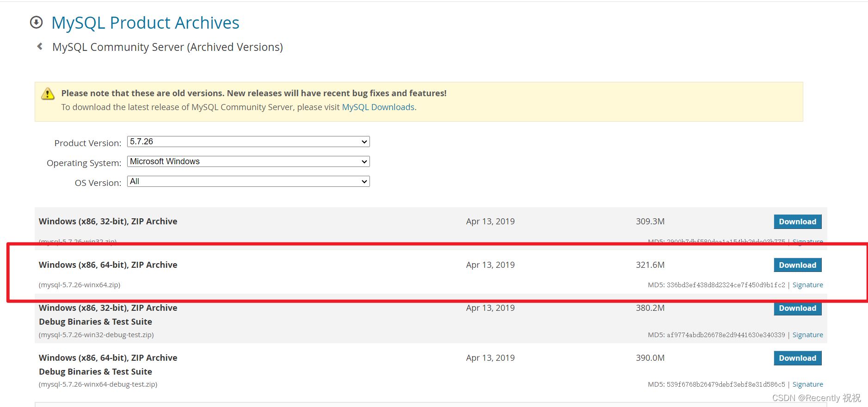
Task: Click the OS Version label
Action: (x=98, y=183)
